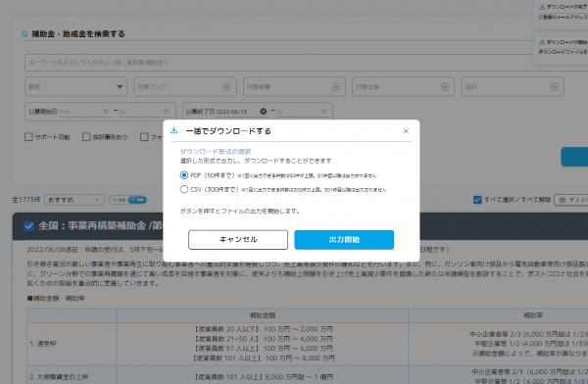This screenshot has height=384, width=588.
Task: Click the plus icon in 目的 field
Action: [x=555, y=86]
